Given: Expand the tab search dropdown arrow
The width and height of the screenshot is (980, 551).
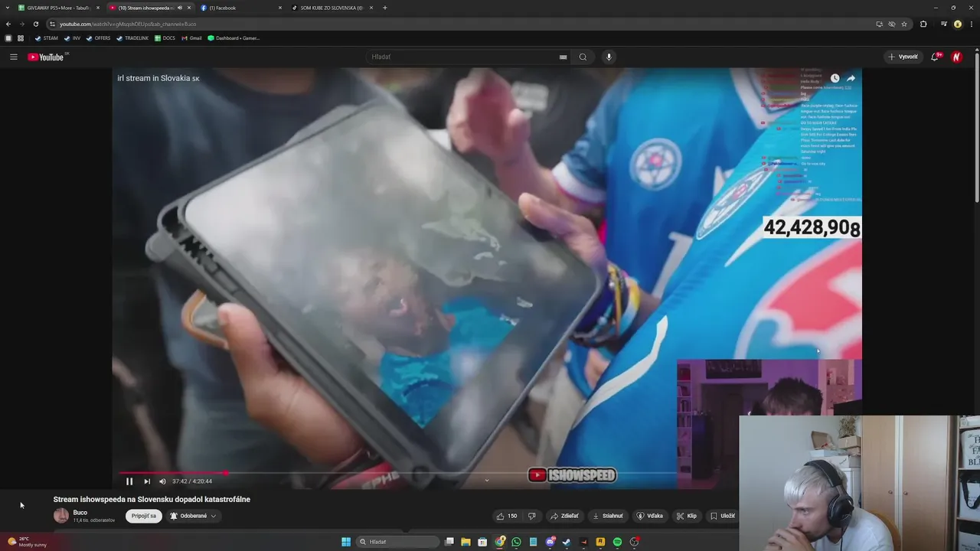Looking at the screenshot, I should tap(7, 8).
